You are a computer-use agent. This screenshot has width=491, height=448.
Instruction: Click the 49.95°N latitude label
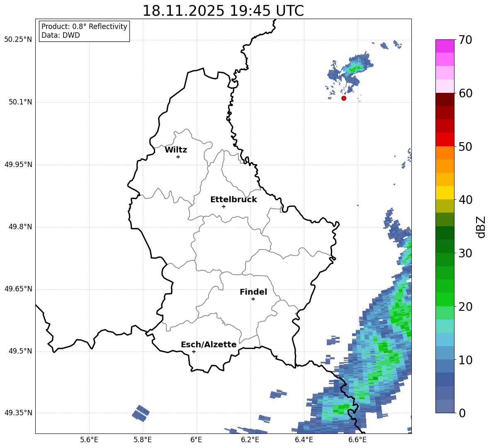tap(18, 165)
